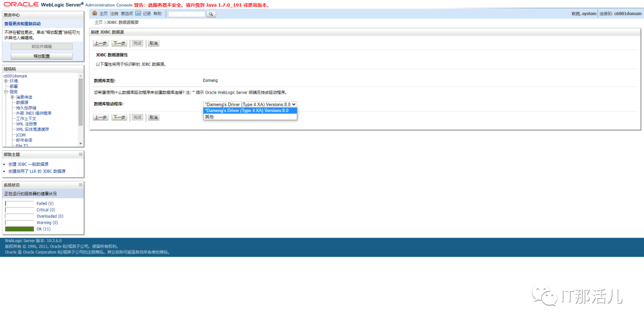Click the 记录 record chart icon
Viewport: 644px width, 325px height.
point(138,14)
